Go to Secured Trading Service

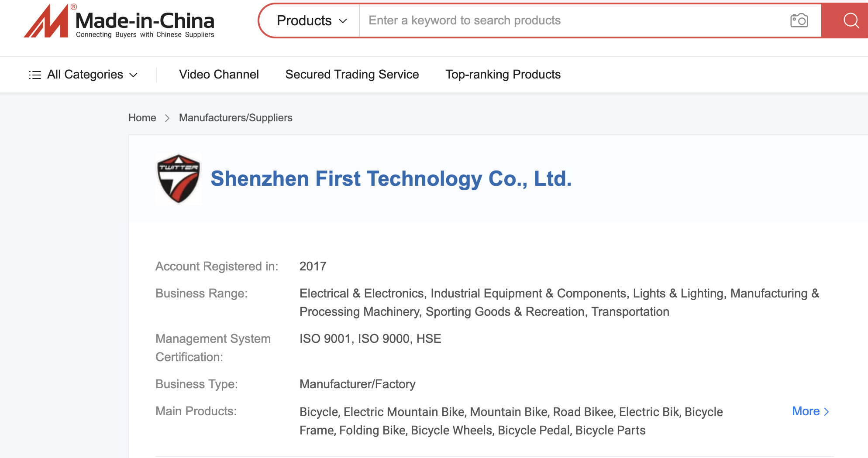click(352, 75)
